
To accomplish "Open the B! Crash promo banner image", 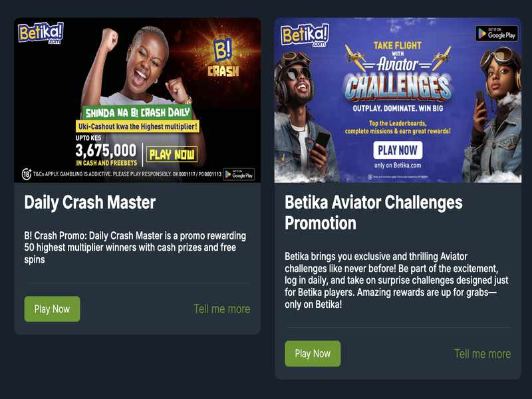I will point(138,100).
